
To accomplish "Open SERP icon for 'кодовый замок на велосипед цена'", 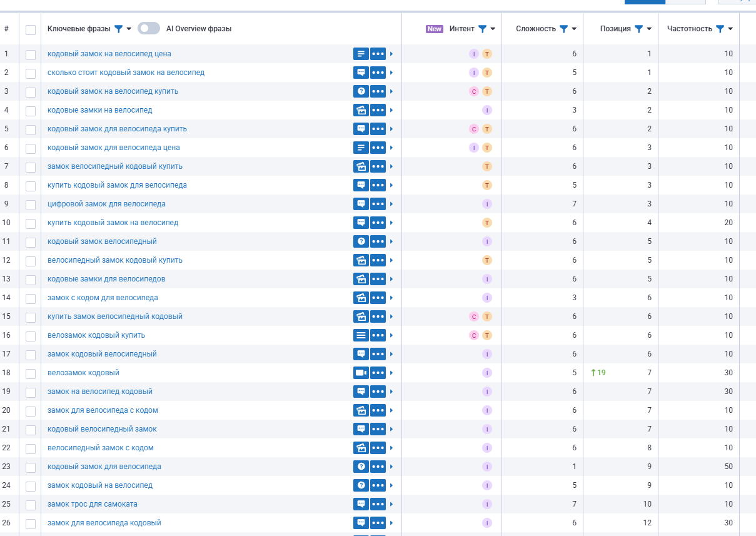I will coord(361,54).
